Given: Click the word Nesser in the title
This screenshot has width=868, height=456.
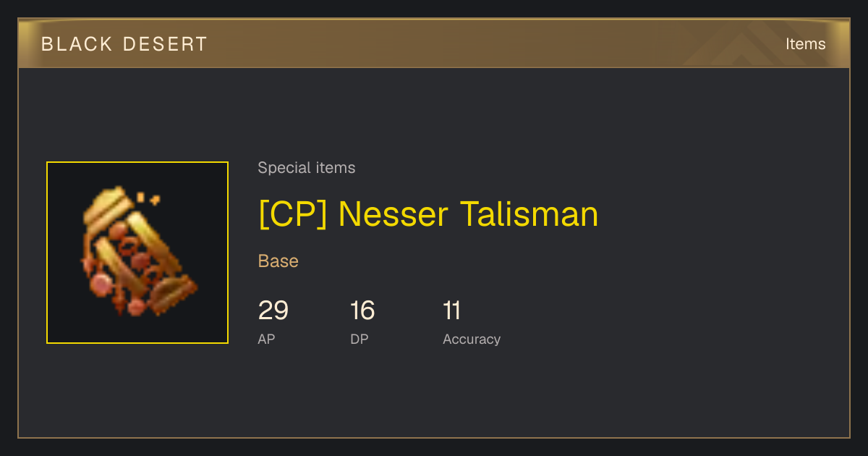Looking at the screenshot, I should tap(393, 214).
